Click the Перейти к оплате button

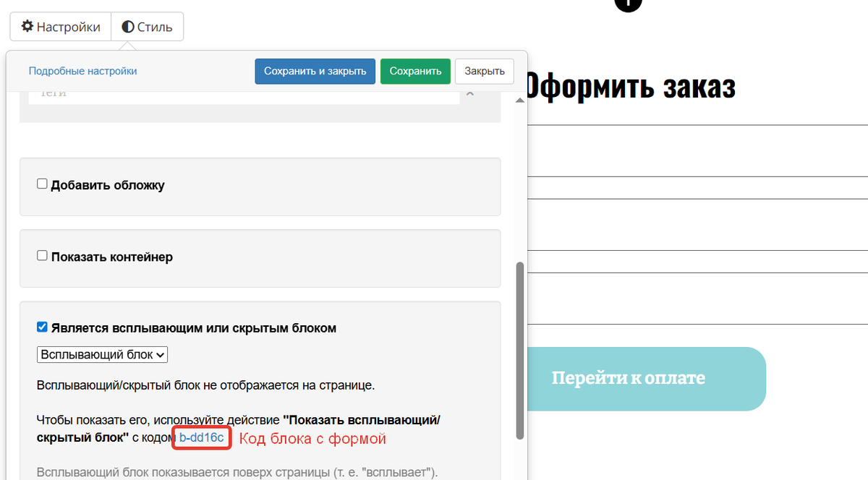[628, 378]
